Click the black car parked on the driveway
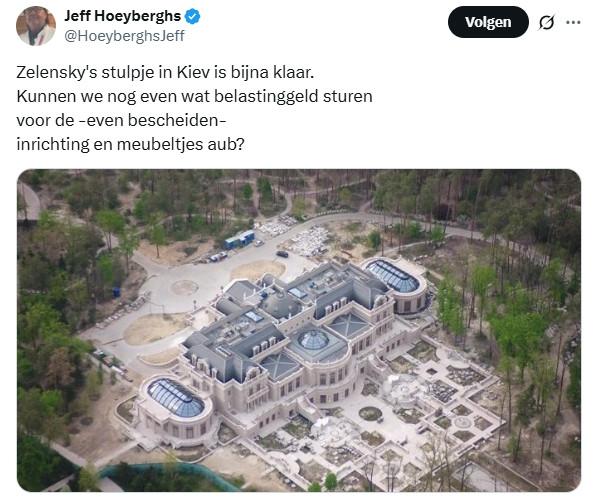The width and height of the screenshot is (596, 503). tap(282, 254)
